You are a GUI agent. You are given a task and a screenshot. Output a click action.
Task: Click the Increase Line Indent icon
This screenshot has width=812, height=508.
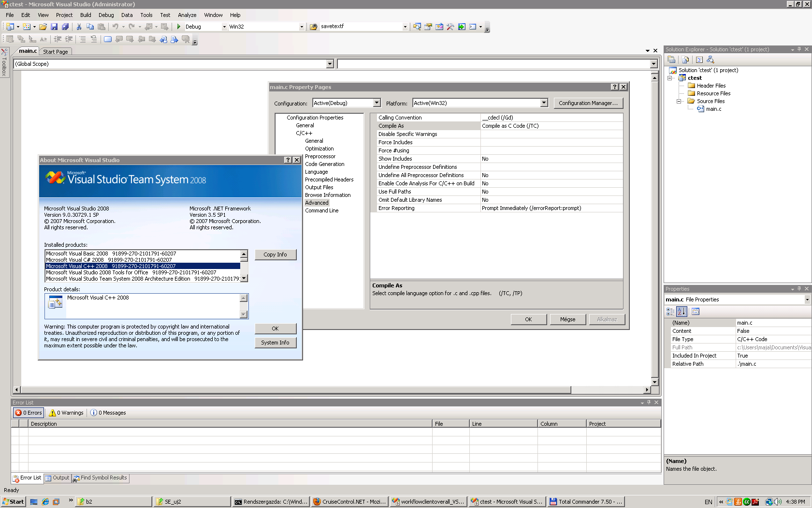pos(69,39)
